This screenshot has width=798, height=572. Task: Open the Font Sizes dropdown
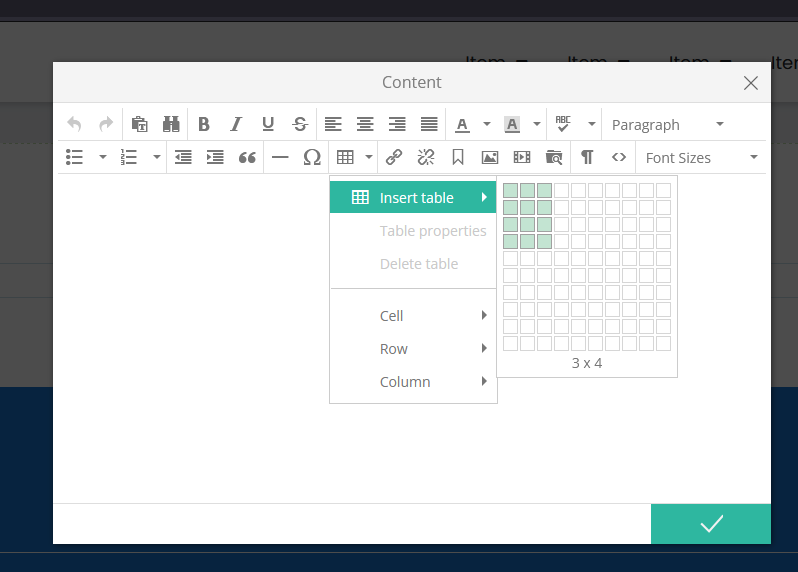(701, 158)
